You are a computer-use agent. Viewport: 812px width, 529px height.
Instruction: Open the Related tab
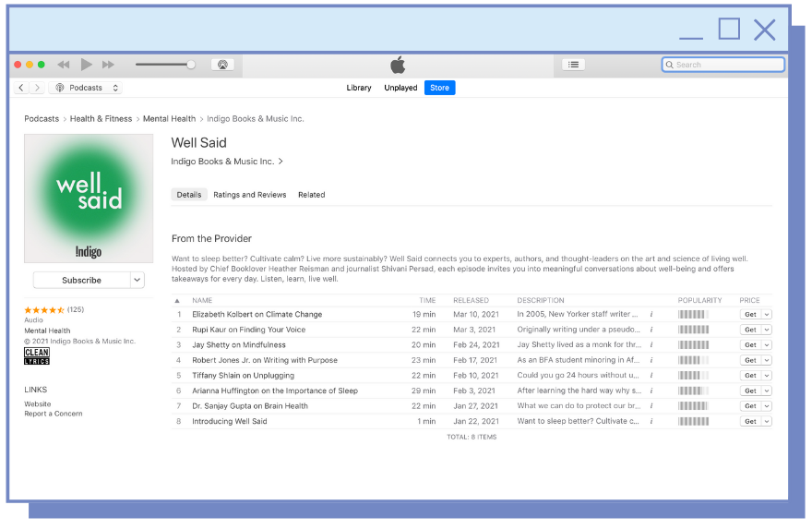point(311,195)
